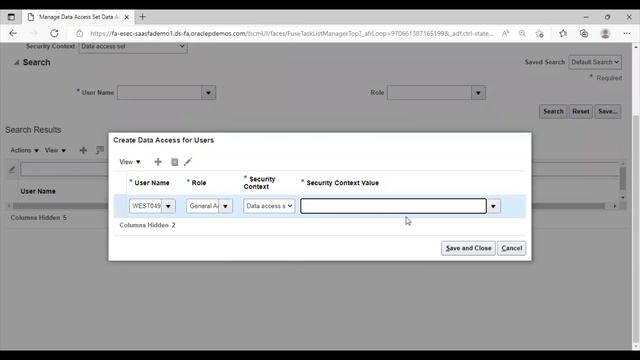The height and width of the screenshot is (360, 640).
Task: Click browser collections icon
Action: pyautogui.click(x=584, y=33)
